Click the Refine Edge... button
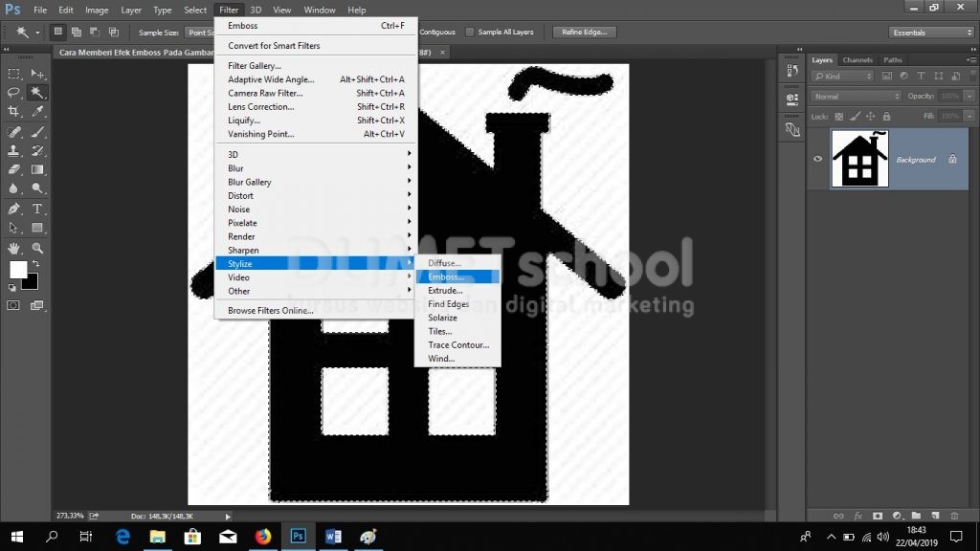The height and width of the screenshot is (551, 980). (585, 32)
